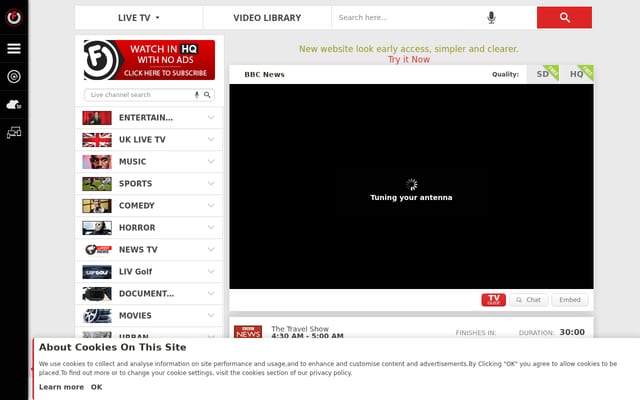Click the microphone in top search bar

tap(491, 18)
